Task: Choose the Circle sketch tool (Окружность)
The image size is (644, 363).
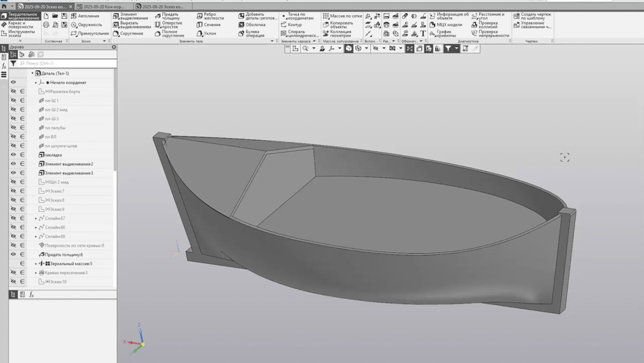Action: point(86,25)
